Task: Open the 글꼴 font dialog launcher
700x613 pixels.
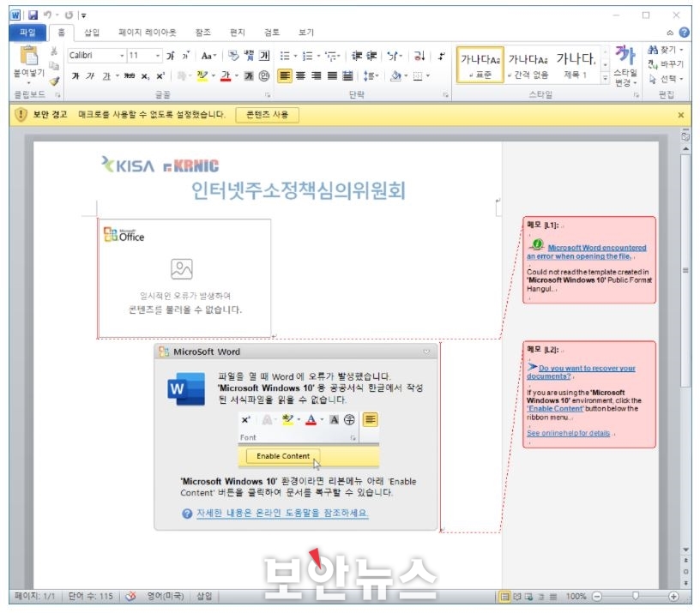Action: (x=268, y=94)
